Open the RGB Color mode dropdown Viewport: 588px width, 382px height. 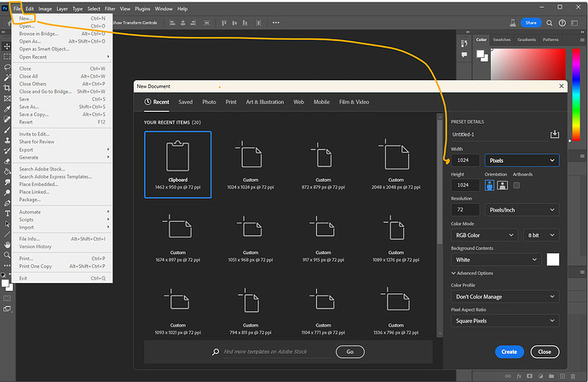click(x=485, y=234)
